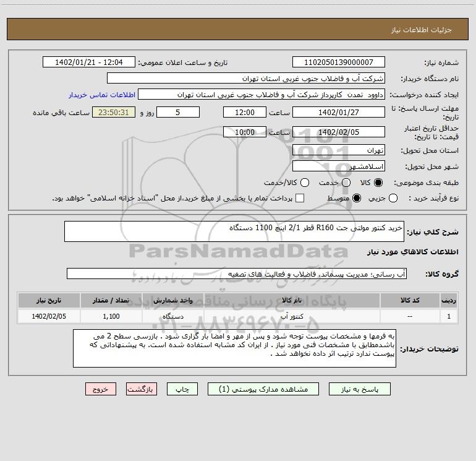
Task: Click the deadline time field 12:00
Action: click(x=245, y=113)
